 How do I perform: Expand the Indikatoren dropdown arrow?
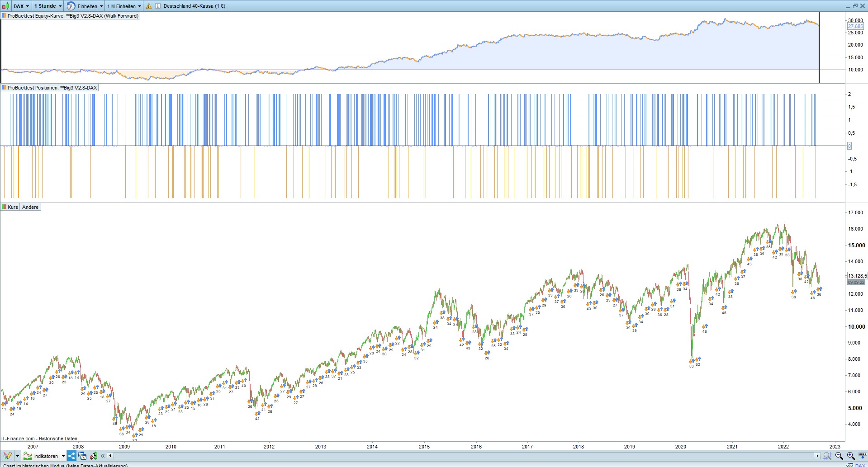[63, 456]
